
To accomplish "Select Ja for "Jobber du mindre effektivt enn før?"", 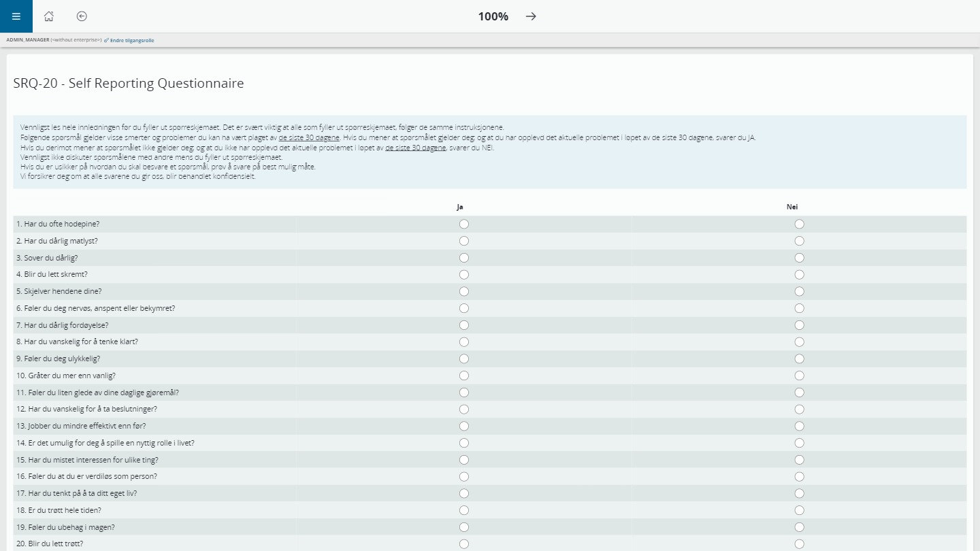I will click(463, 426).
